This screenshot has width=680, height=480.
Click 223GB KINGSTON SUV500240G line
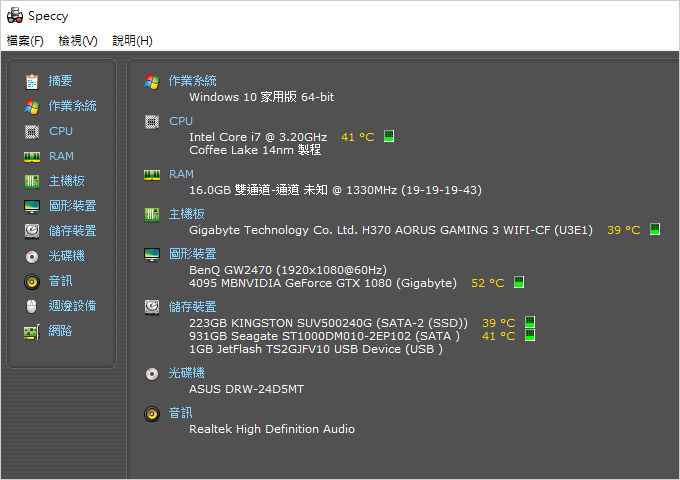point(329,323)
